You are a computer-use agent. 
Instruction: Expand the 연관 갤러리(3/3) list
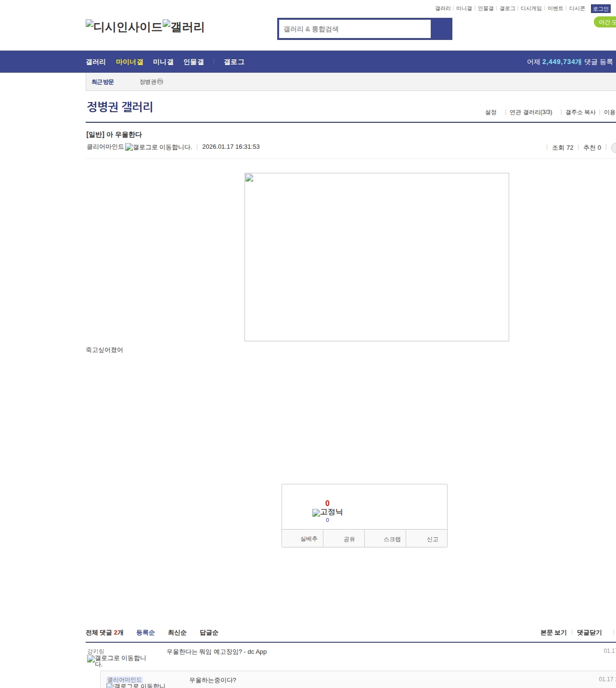point(530,112)
